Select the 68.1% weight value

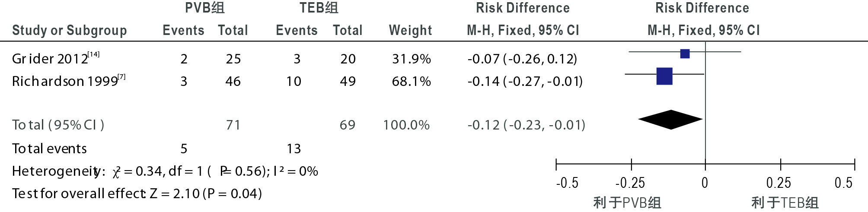coord(411,81)
